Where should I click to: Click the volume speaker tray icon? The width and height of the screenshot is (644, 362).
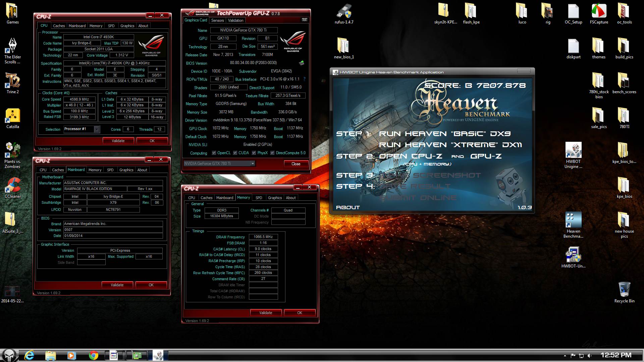pos(590,356)
